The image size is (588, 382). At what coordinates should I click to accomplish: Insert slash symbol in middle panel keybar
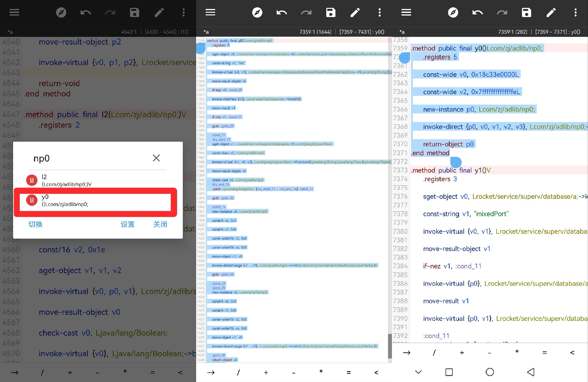click(x=238, y=372)
